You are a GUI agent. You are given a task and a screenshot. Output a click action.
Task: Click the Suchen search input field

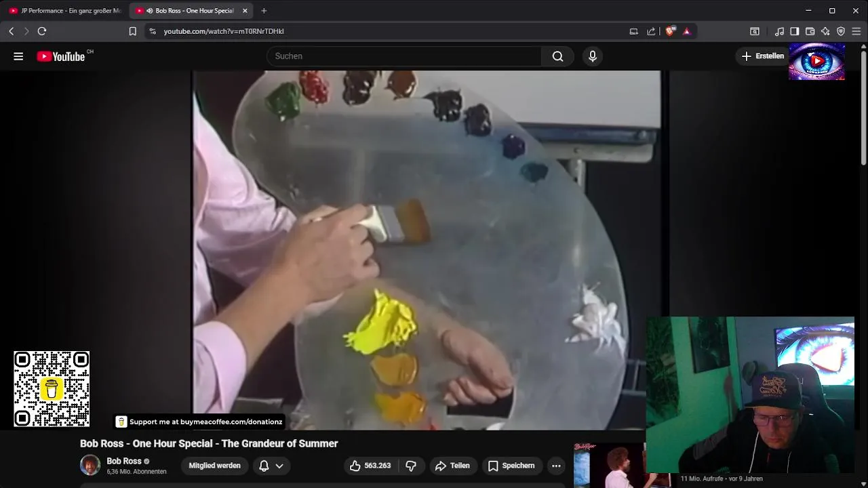405,56
